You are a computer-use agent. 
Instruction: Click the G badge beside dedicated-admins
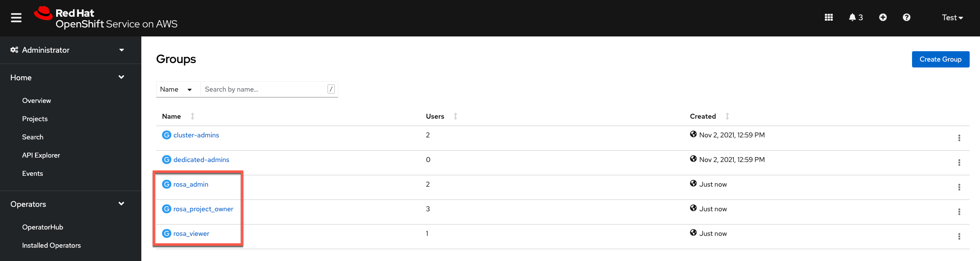tap(166, 160)
